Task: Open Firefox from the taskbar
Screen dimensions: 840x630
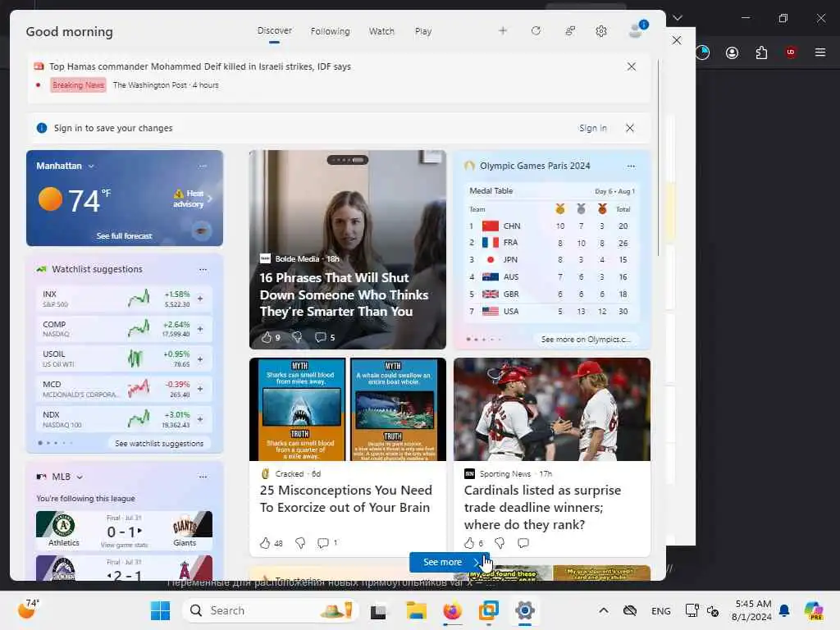Action: coord(453,610)
